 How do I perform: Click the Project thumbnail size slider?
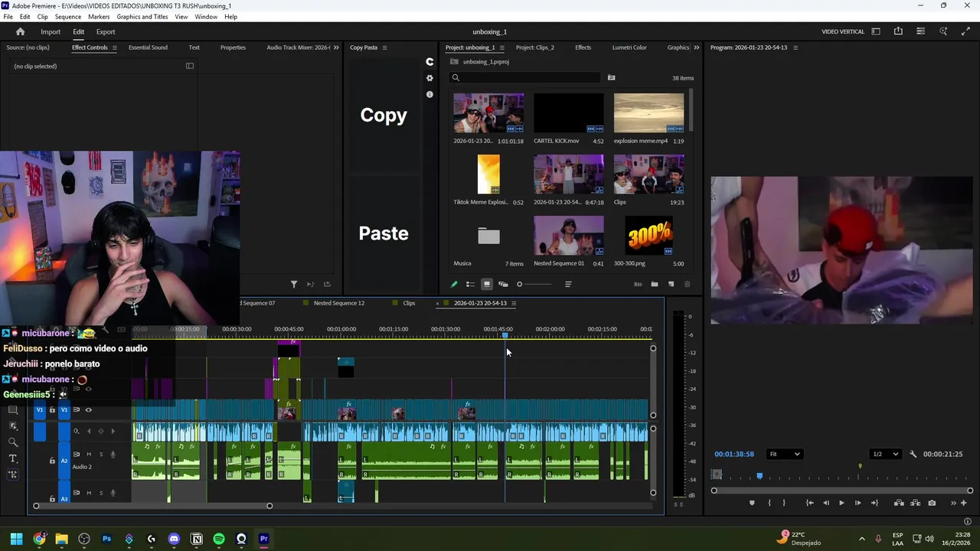pos(534,284)
